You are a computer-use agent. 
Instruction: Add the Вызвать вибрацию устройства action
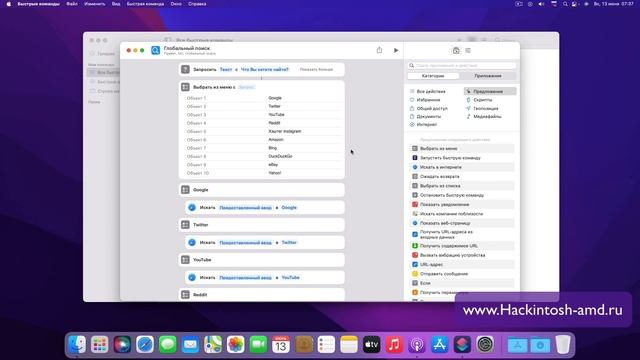(462, 255)
